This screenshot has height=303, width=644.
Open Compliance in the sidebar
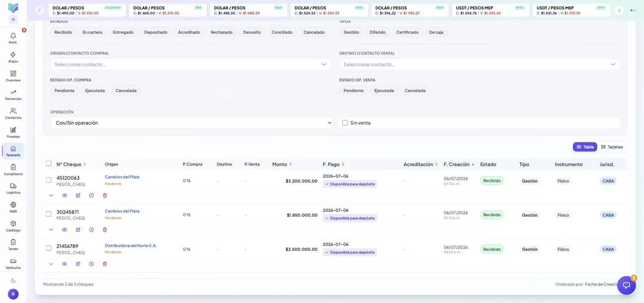pos(13,170)
